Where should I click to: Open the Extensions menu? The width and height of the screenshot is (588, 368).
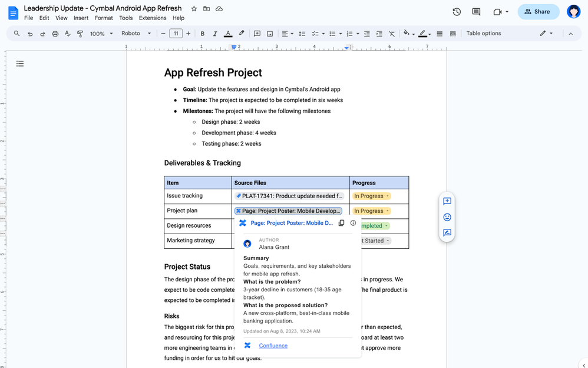[153, 18]
